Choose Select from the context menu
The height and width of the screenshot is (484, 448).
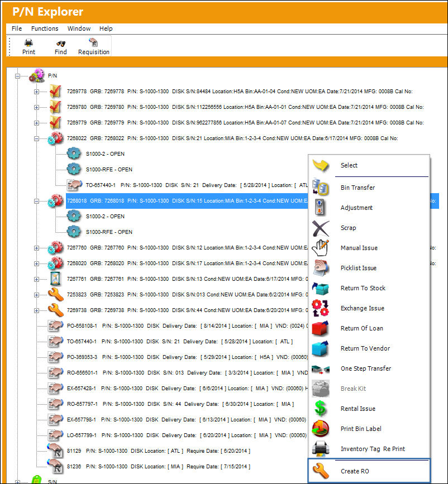click(369, 165)
